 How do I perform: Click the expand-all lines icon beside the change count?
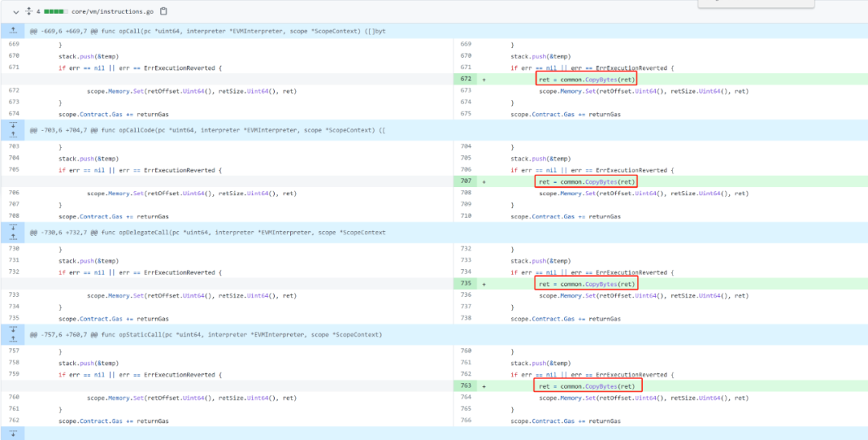tap(29, 11)
